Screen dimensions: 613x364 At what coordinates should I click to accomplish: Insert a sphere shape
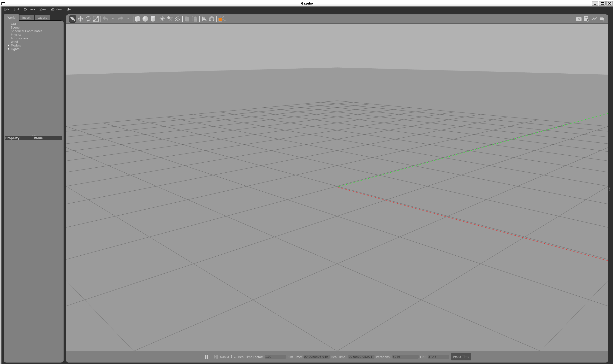(145, 19)
